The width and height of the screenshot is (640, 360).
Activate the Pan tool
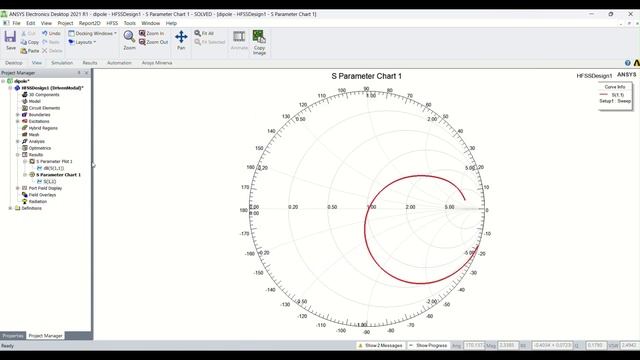point(181,37)
